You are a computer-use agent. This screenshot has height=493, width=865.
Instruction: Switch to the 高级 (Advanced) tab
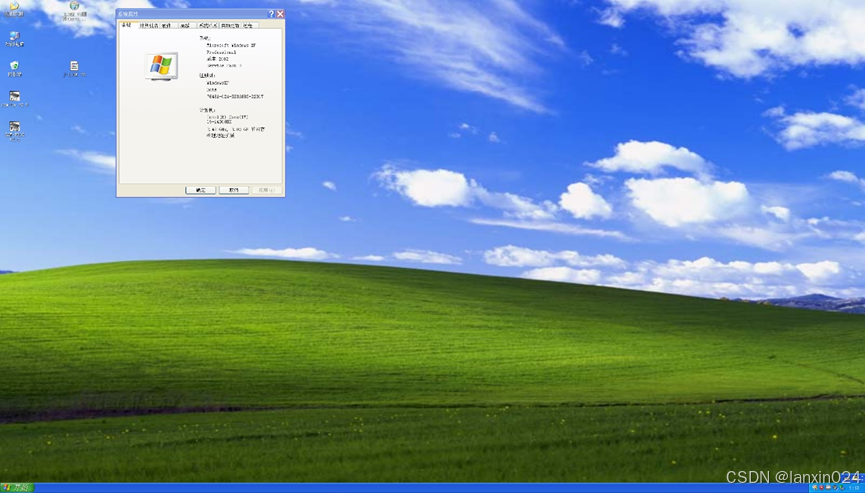(x=188, y=25)
